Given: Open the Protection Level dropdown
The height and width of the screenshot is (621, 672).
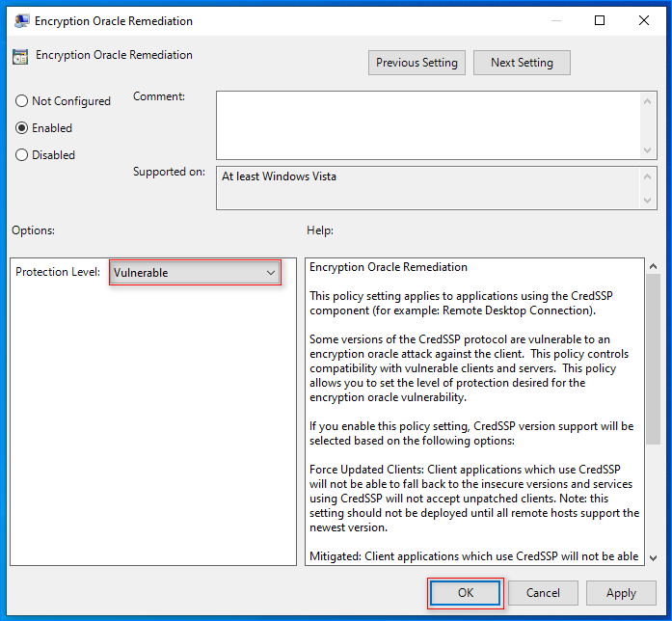Looking at the screenshot, I should [x=195, y=273].
